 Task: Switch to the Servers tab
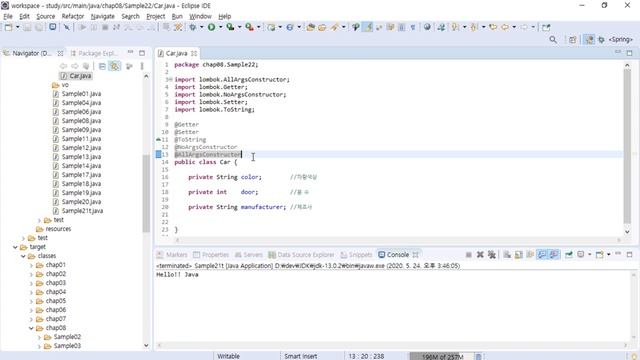coord(249,255)
